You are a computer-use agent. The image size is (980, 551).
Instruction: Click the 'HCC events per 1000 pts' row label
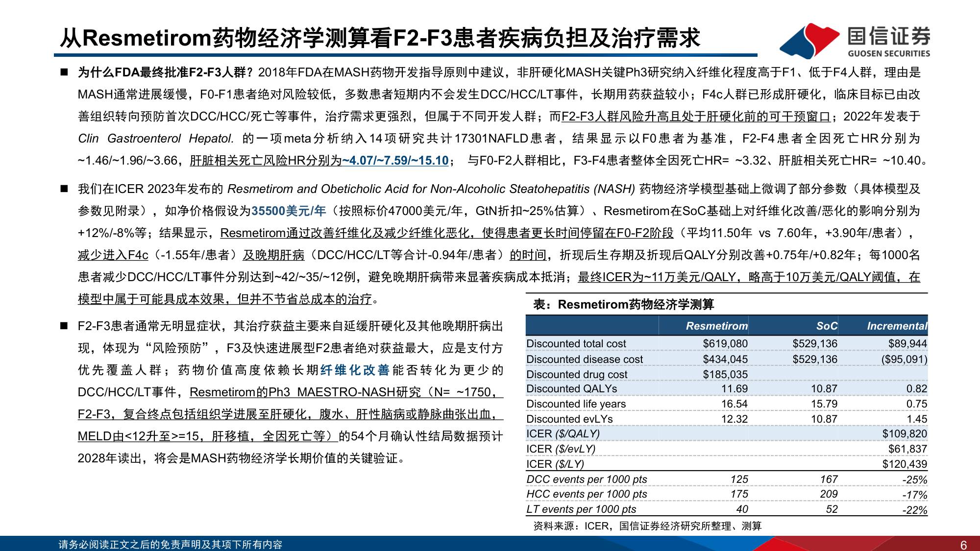[587, 494]
